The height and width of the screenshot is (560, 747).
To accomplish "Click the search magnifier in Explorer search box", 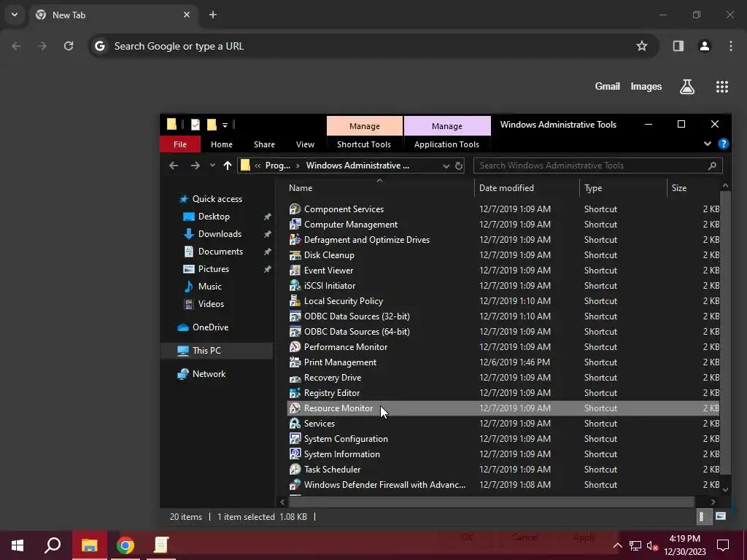I will pyautogui.click(x=712, y=166).
